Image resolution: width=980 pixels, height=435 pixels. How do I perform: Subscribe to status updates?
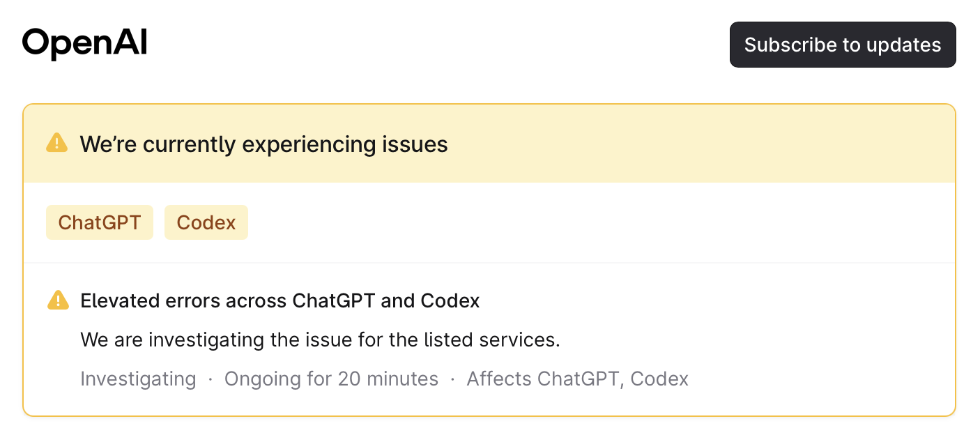[x=843, y=45]
